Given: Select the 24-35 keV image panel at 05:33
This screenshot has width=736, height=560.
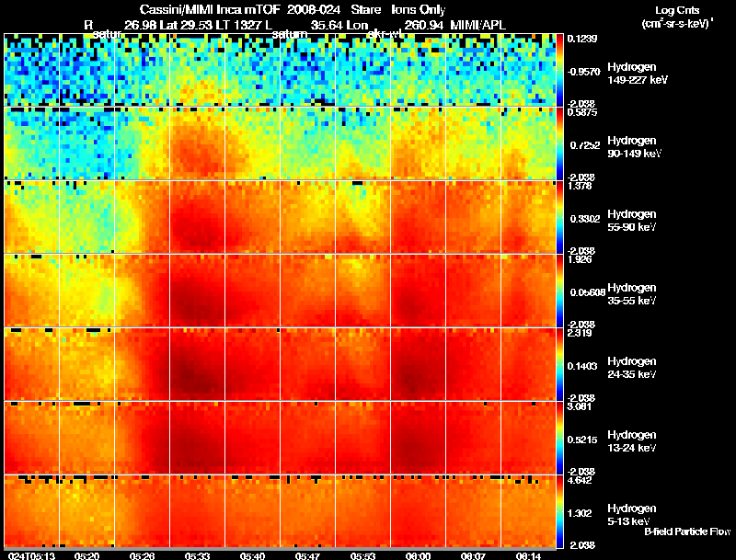Looking at the screenshot, I should coord(197,364).
